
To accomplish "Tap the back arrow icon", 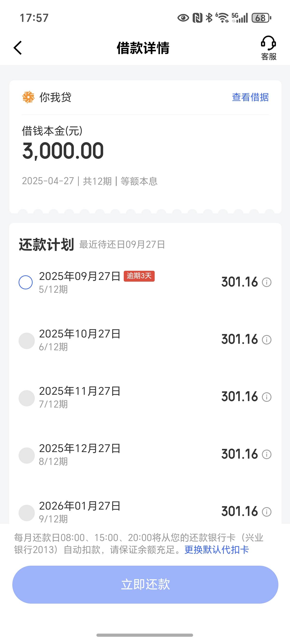I will coord(18,48).
